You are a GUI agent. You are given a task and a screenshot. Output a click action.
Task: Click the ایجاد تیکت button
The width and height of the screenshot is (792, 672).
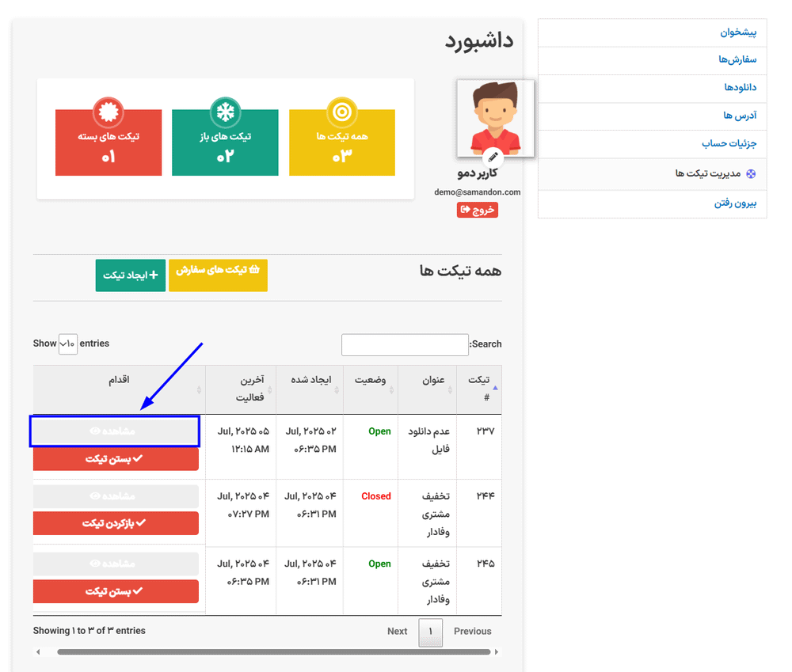pos(131,275)
